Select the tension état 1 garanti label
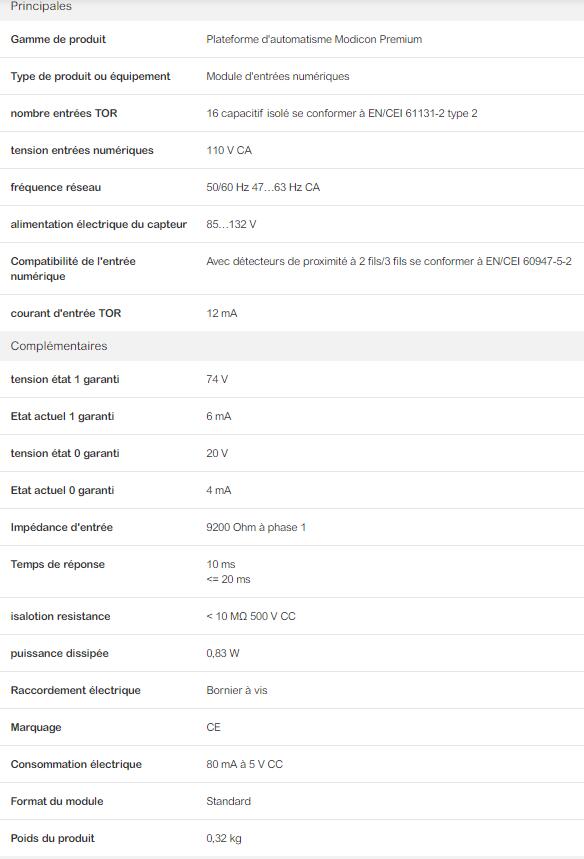584x859 pixels. [65, 379]
